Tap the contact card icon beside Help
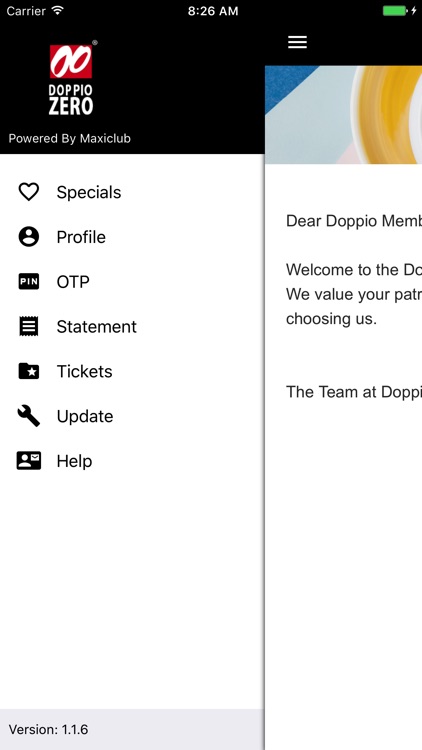422x750 pixels. 29,461
